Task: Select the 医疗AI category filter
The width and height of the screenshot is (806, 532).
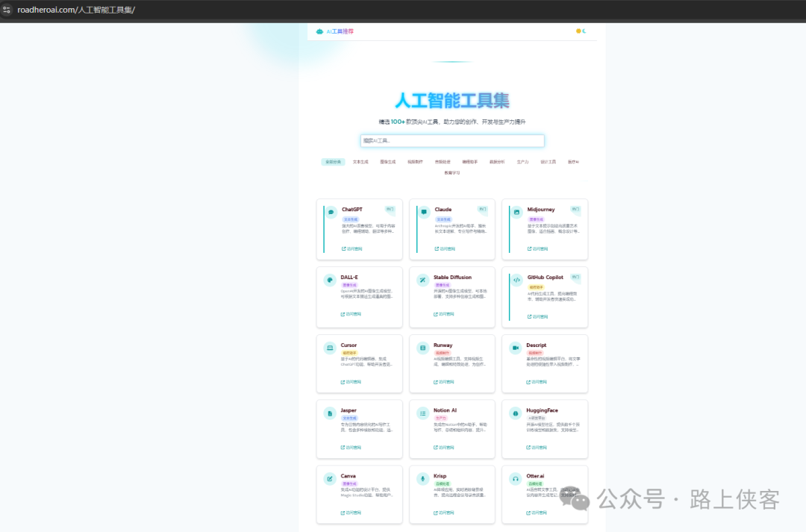Action: tap(573, 162)
